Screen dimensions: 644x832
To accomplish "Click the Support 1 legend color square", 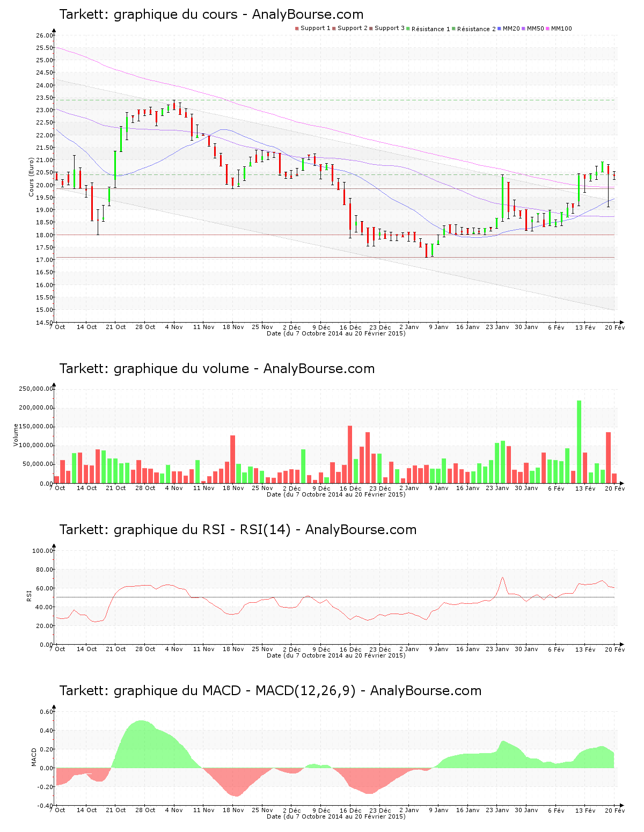I will click(x=297, y=28).
